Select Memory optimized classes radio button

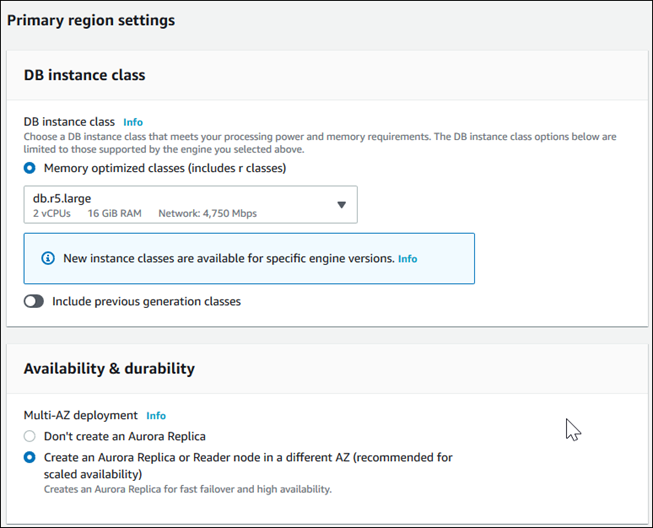pyautogui.click(x=30, y=168)
